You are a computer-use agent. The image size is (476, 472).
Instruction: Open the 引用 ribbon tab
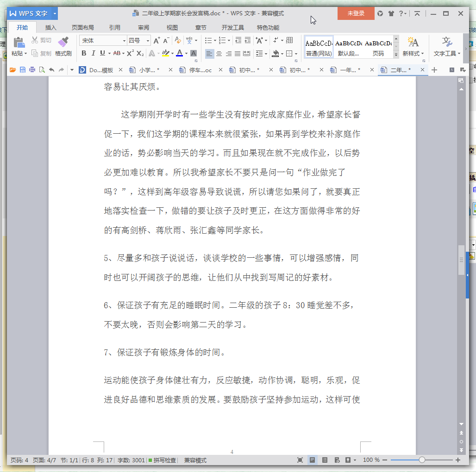coord(115,28)
